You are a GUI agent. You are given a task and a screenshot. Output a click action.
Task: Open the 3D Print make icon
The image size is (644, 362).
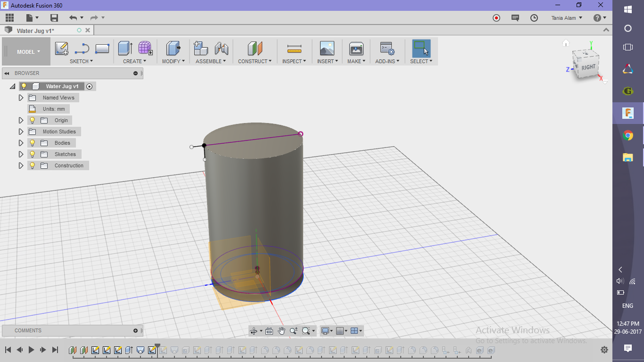356,48
